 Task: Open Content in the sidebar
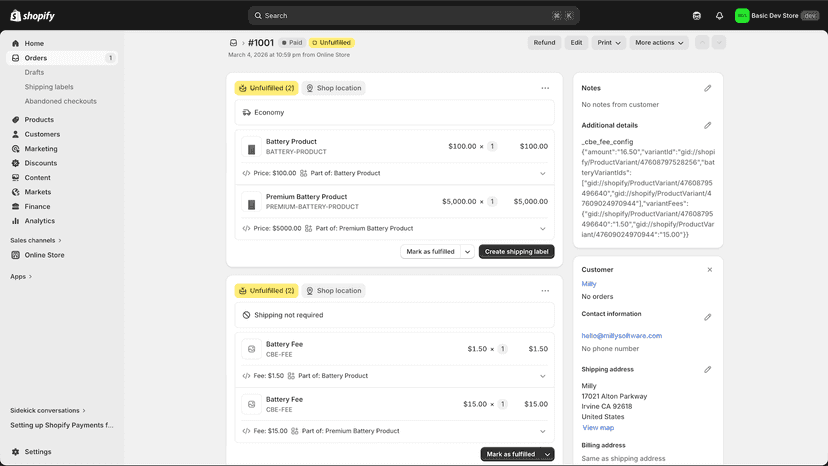tap(37, 178)
